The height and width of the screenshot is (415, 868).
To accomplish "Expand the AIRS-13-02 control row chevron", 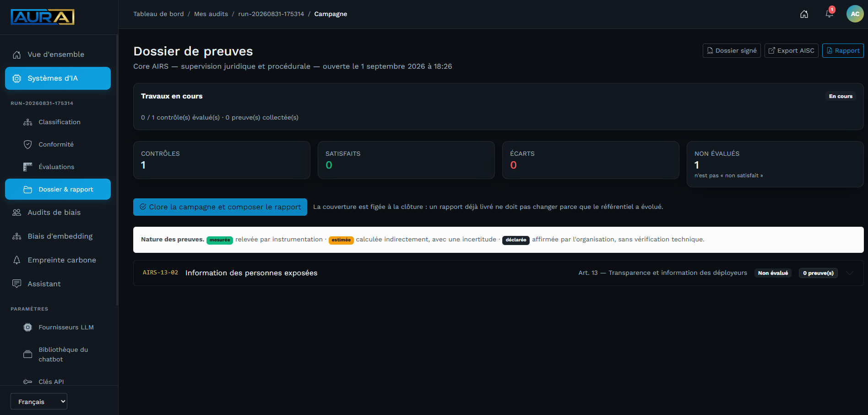I will point(850,273).
